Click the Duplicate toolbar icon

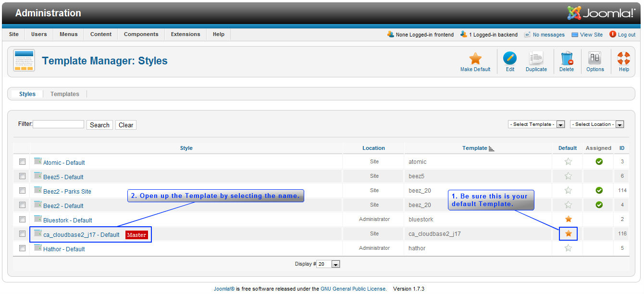click(x=536, y=59)
